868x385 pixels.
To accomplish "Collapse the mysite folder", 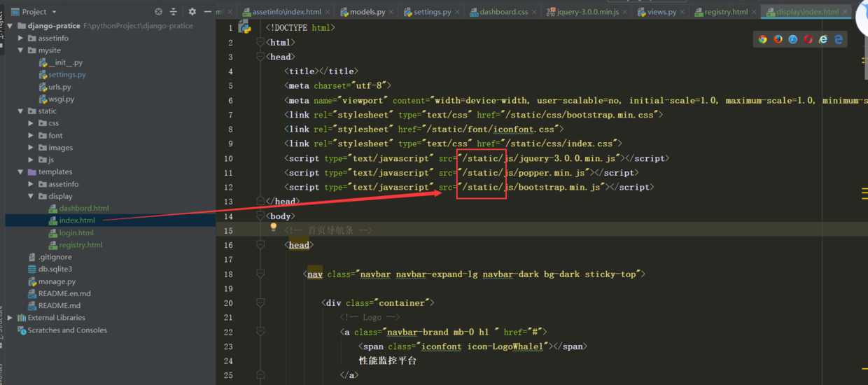I will tap(21, 50).
